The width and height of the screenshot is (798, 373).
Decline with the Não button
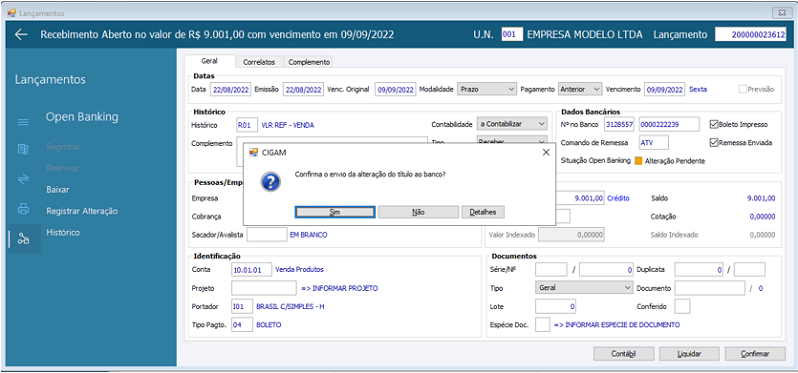(418, 212)
